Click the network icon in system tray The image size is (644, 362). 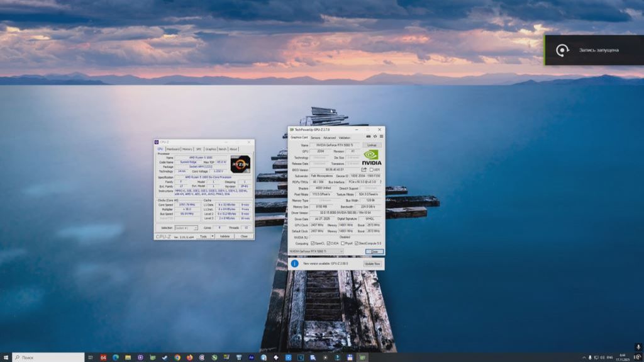point(596,358)
